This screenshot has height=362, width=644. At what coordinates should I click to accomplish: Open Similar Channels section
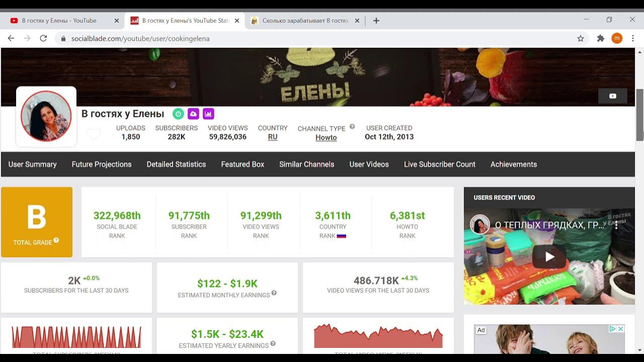point(306,164)
